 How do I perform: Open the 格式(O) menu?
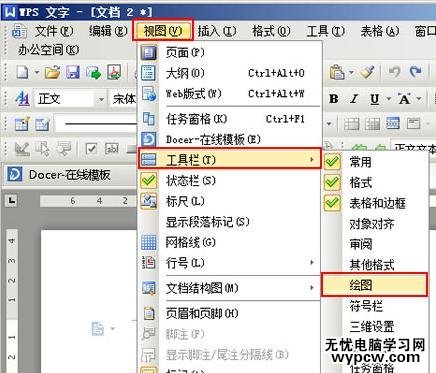[x=271, y=31]
